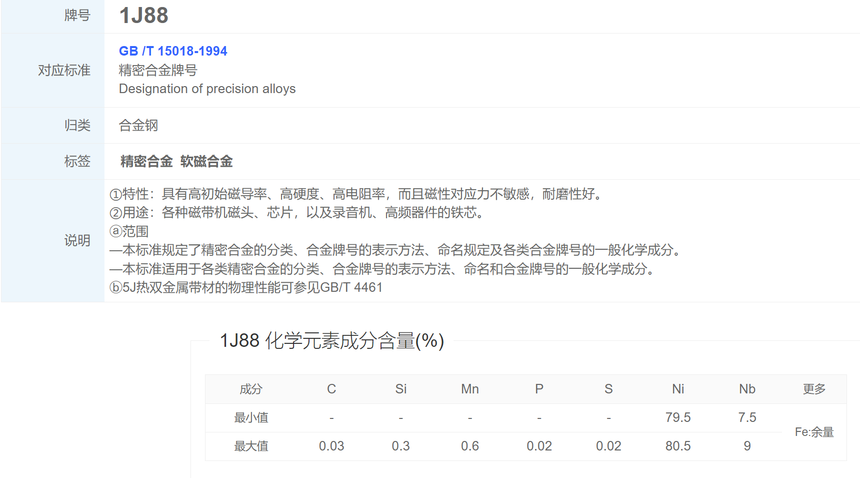Screen dimensions: 860x478
Task: Click the 对应标准 row label
Action: [64, 70]
